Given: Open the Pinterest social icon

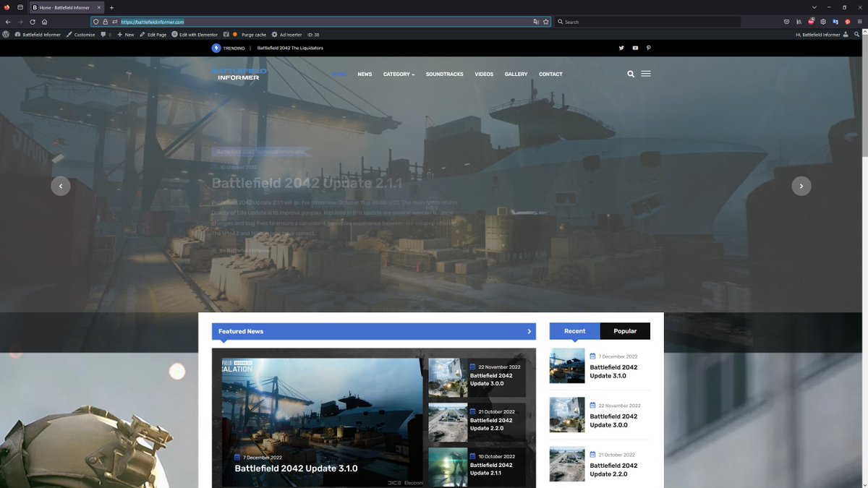Looking at the screenshot, I should pos(649,48).
